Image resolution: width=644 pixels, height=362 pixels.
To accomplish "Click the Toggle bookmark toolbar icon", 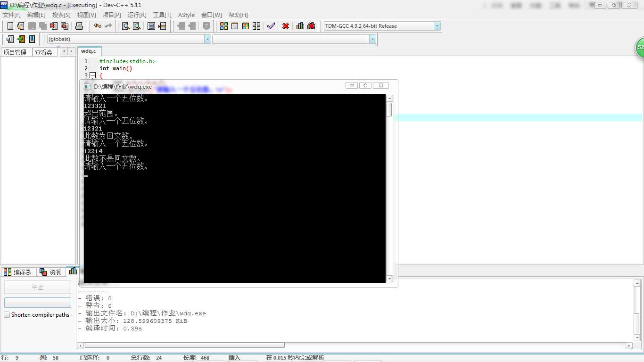I will tap(206, 26).
